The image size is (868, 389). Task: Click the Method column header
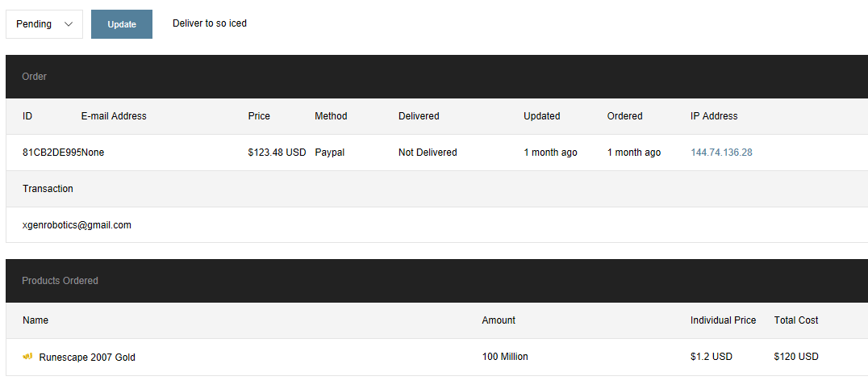(331, 116)
